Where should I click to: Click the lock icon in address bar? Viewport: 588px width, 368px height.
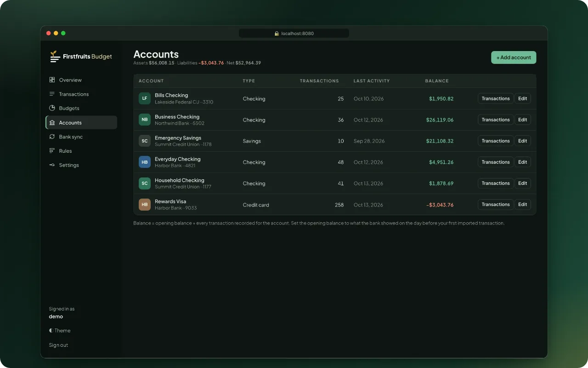(277, 34)
